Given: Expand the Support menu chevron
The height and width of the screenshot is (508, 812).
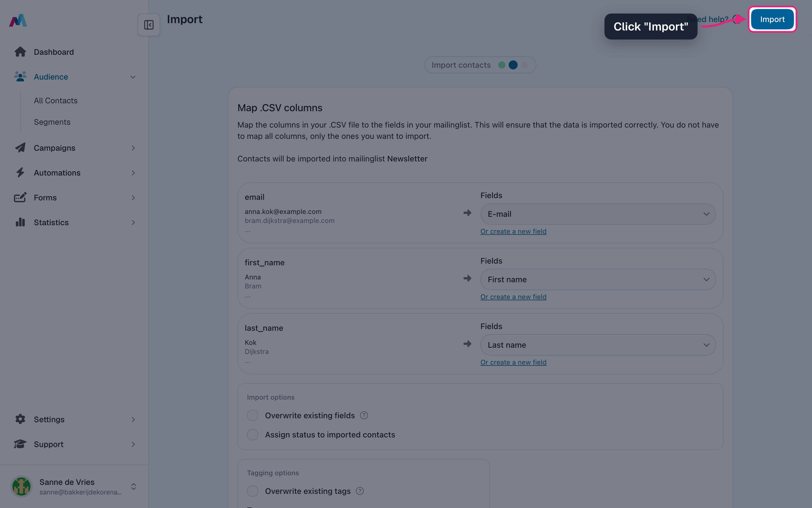Looking at the screenshot, I should tap(133, 444).
